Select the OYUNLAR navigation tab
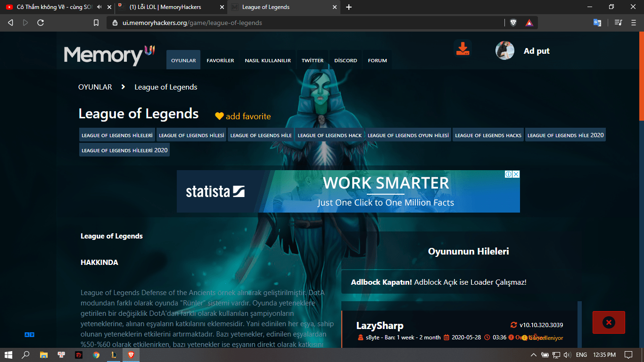Viewport: 644px width, 362px height. pyautogui.click(x=183, y=60)
